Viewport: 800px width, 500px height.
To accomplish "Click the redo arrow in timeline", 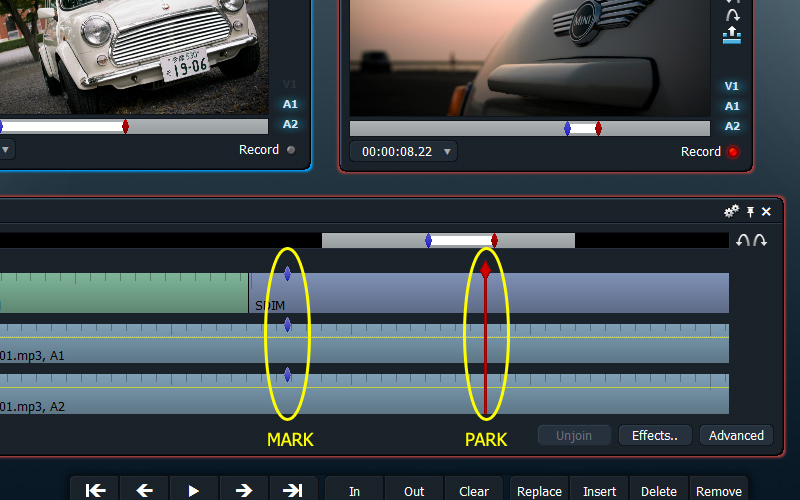I will (x=760, y=240).
